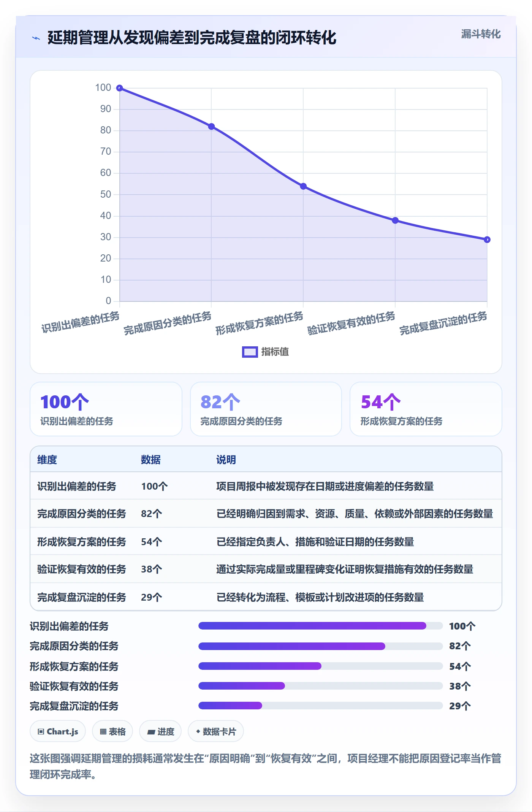
Task: Click the 38个 cell in table
Action: click(x=152, y=569)
